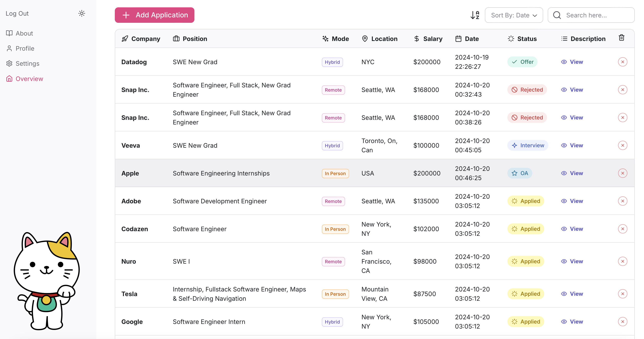Click the Offer status badge for Datadog
This screenshot has height=339, width=644.
[522, 62]
